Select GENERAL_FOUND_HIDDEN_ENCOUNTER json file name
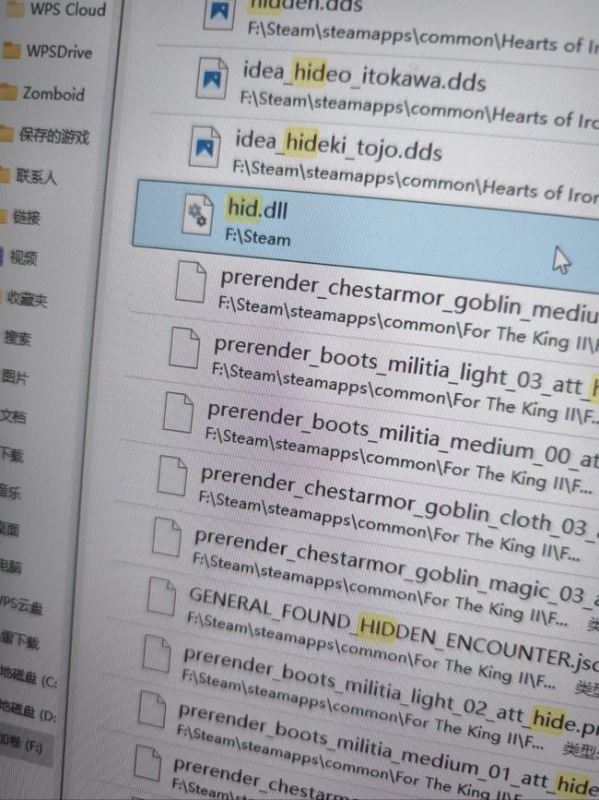This screenshot has height=800, width=599. click(x=393, y=629)
